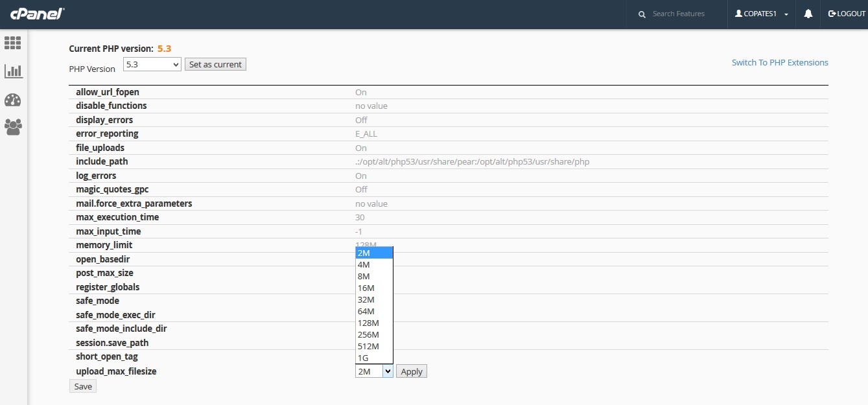Apply the upload_max_filesize value

(x=412, y=371)
